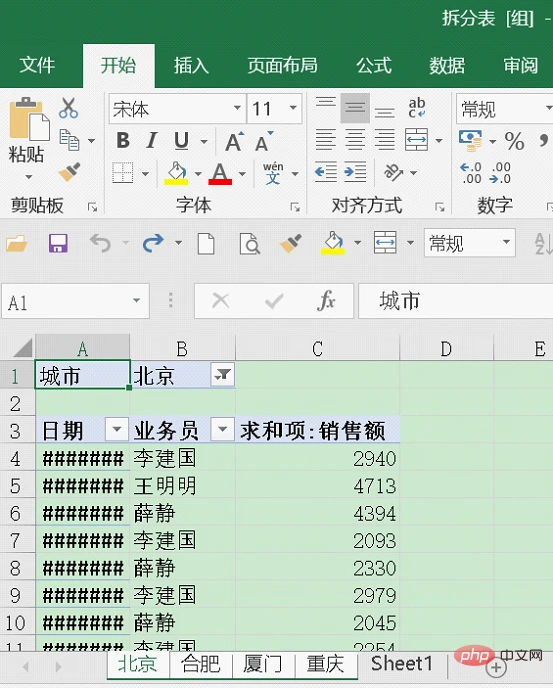Open the font name dropdown 宋体
Image resolution: width=553 pixels, height=688 pixels.
pos(237,108)
